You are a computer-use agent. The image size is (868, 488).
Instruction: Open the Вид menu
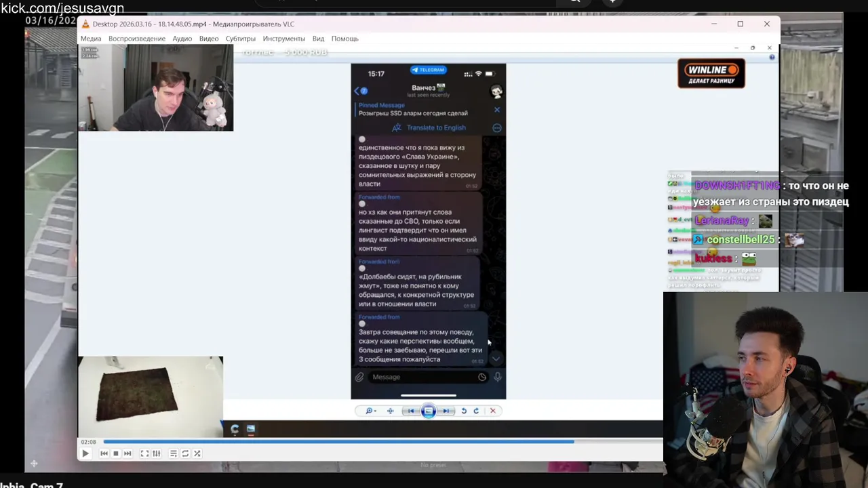[x=318, y=39]
